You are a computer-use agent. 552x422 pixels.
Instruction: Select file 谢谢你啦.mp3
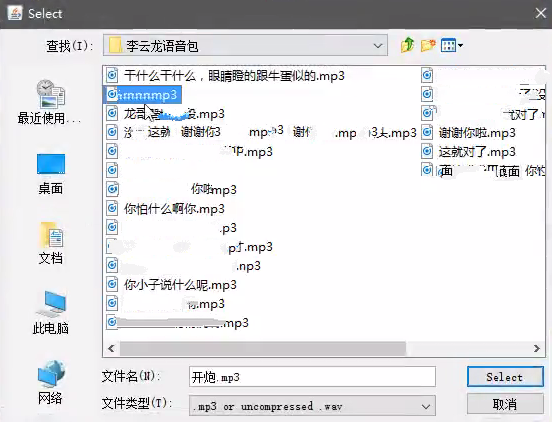tap(469, 133)
